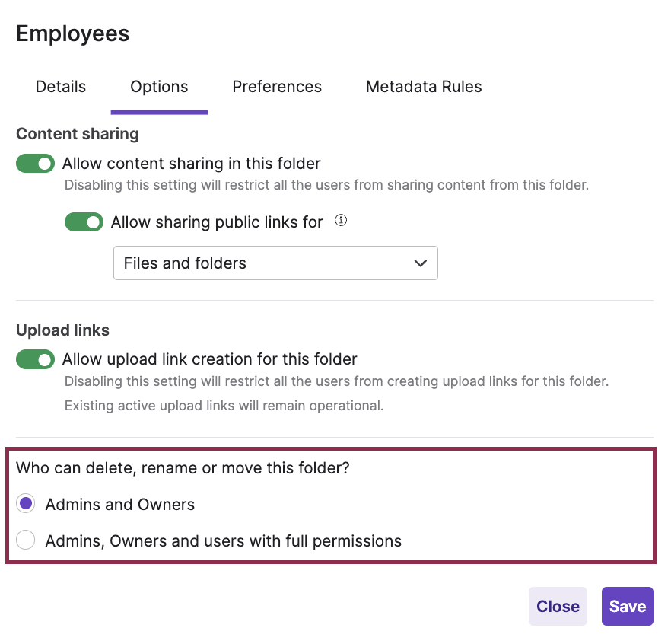The image size is (671, 644).
Task: Click the 'Allow content sharing in this folder' label
Action: (x=192, y=164)
